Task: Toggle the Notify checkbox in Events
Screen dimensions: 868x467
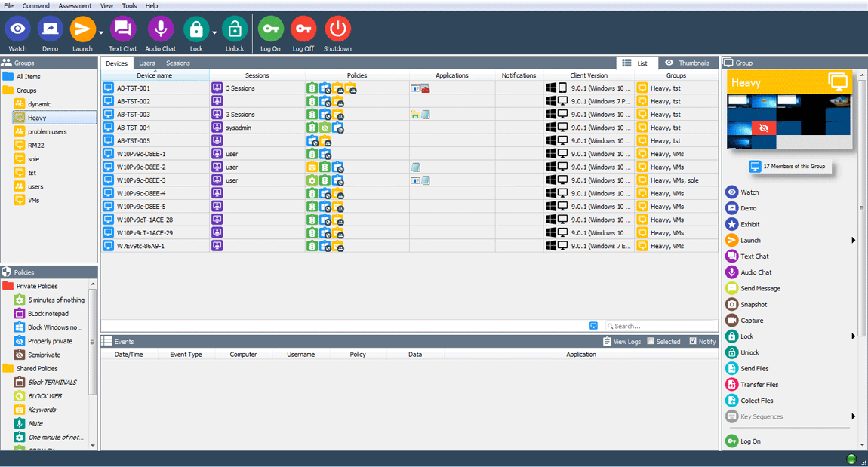Action: click(693, 342)
